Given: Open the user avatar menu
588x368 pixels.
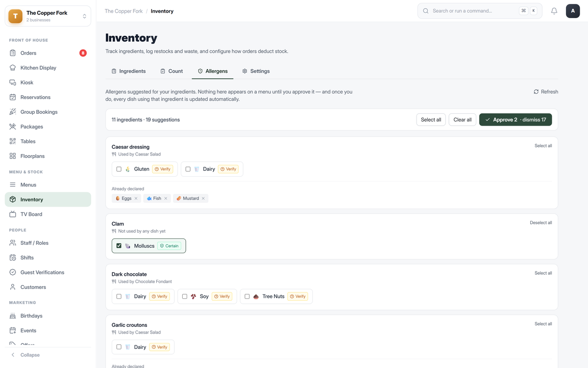Looking at the screenshot, I should (573, 11).
